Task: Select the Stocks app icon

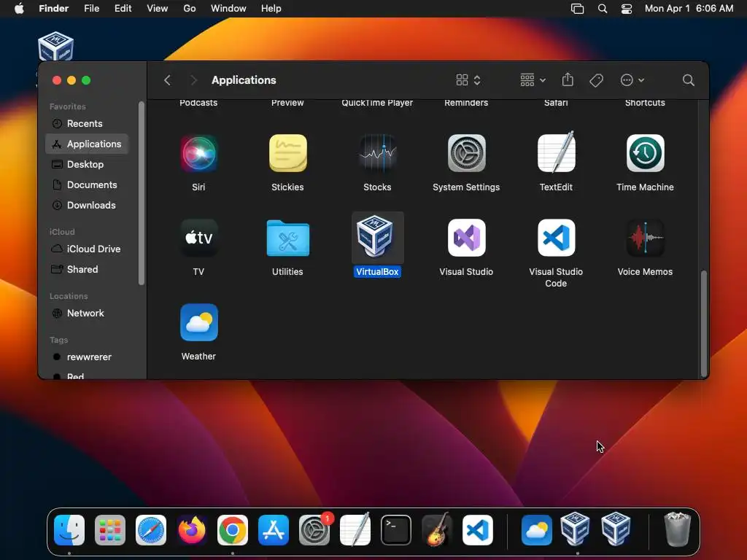Action: tap(377, 153)
